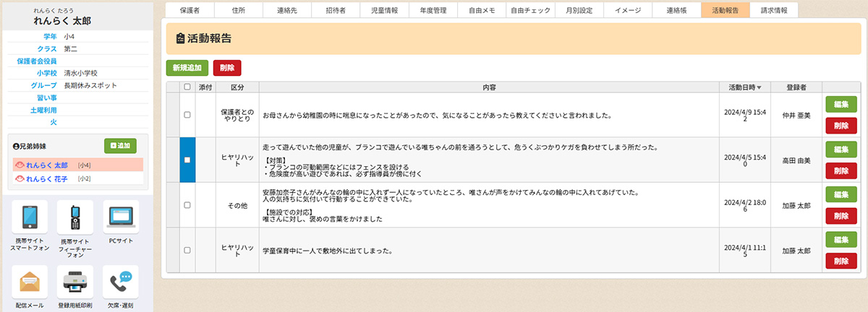Click the 登録者 column header
868x312 pixels.
(796, 87)
